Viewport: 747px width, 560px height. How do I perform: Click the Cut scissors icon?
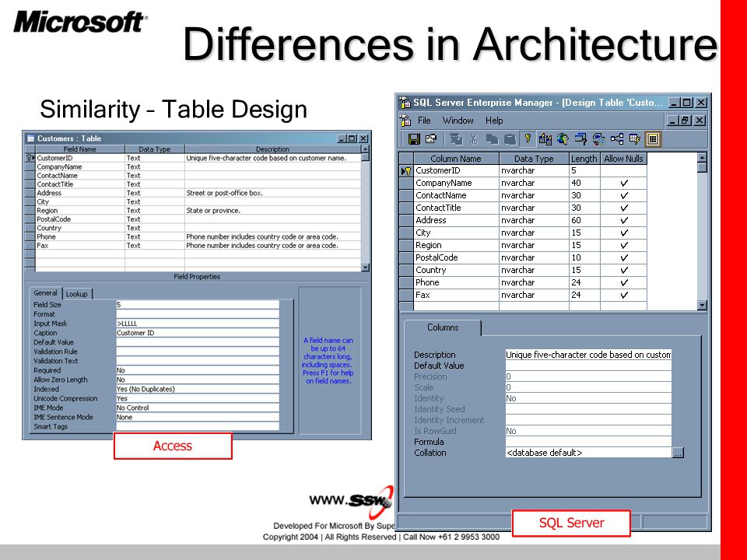[x=474, y=139]
